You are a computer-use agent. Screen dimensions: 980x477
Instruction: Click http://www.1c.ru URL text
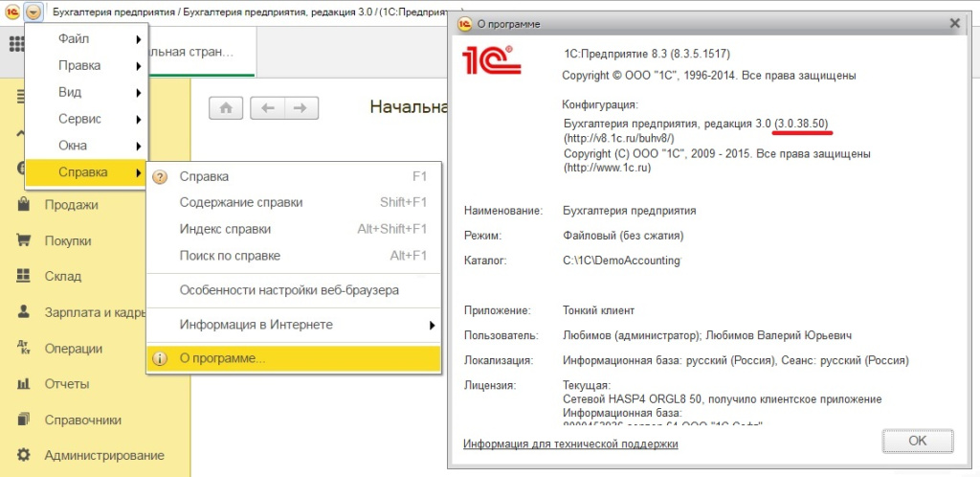(608, 168)
